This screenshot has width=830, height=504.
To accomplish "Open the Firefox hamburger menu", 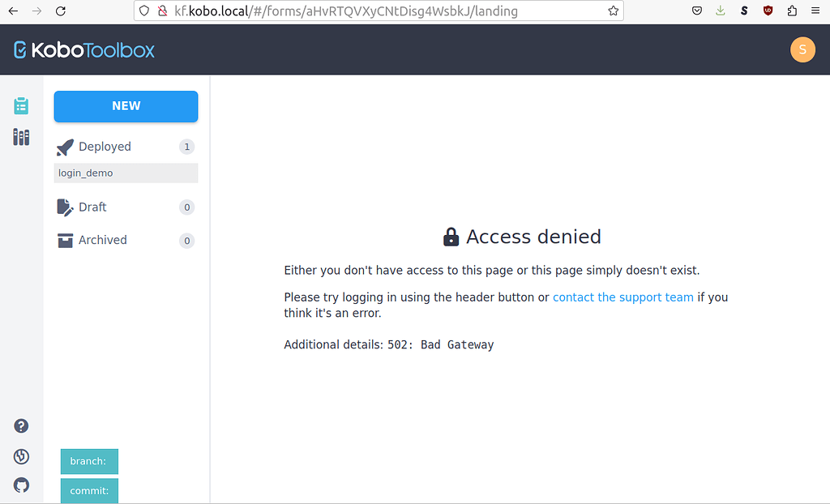I will (x=814, y=11).
